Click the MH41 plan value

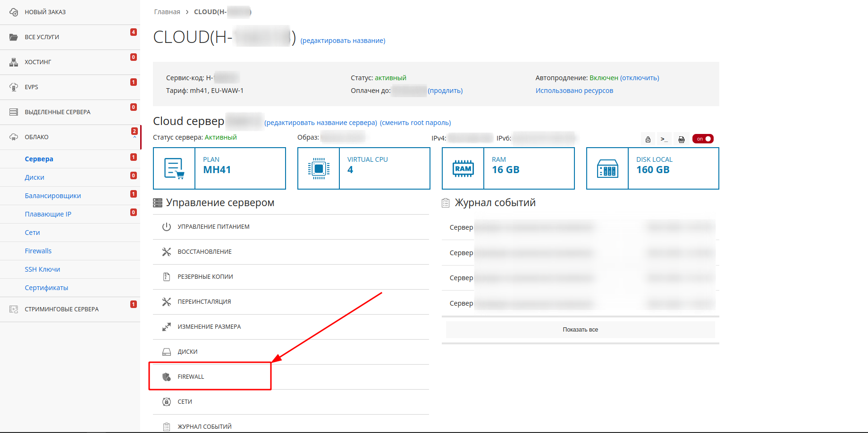tap(217, 170)
